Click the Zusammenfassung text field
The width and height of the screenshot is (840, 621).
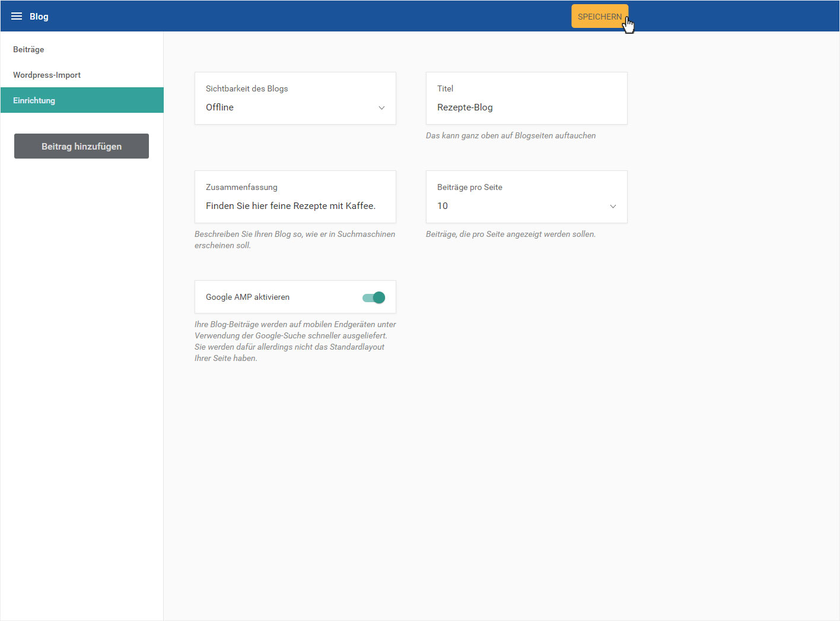(295, 197)
